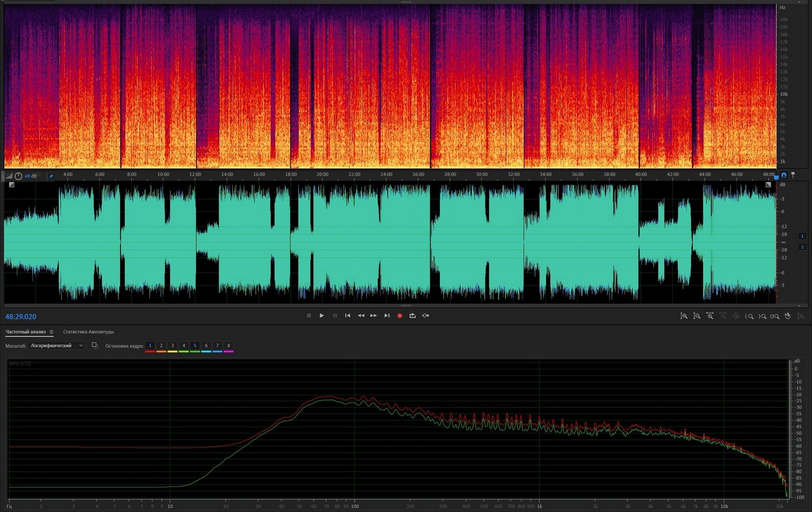
Task: Adjust the +0 dB volume knob
Action: [x=18, y=176]
